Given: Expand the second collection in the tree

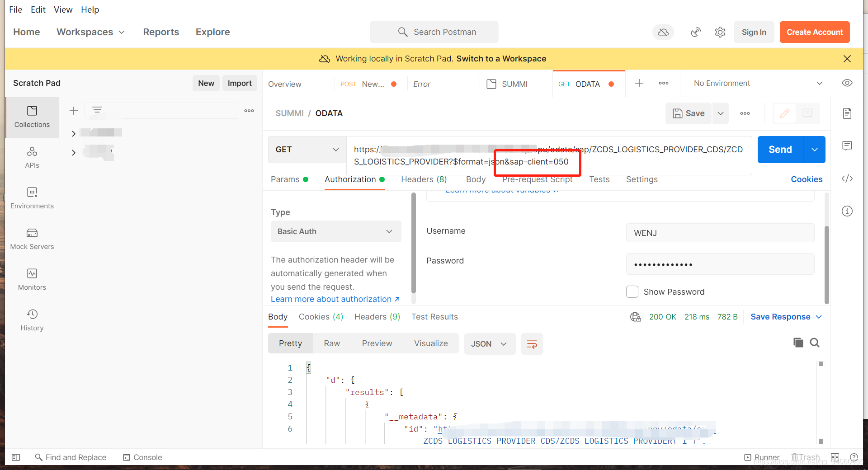Looking at the screenshot, I should click(74, 153).
